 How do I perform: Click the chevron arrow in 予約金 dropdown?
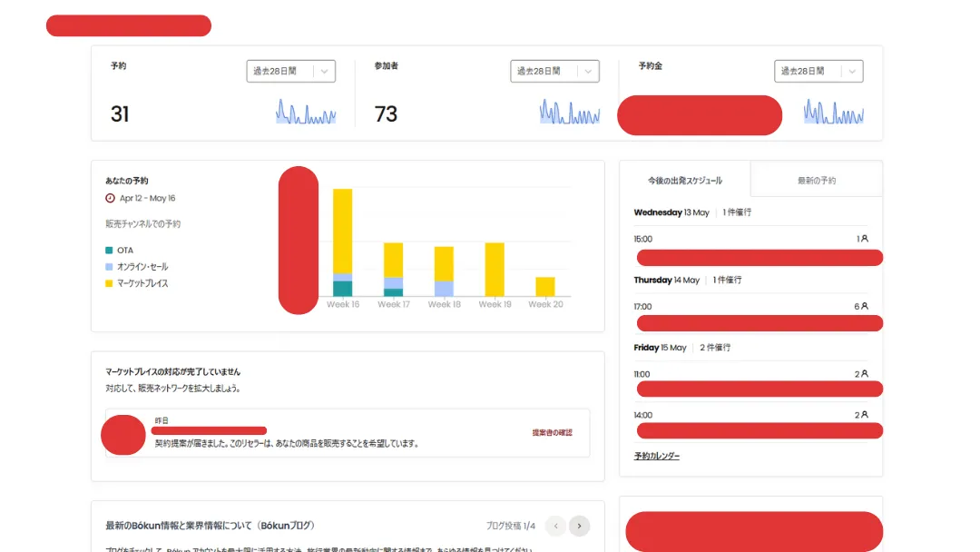point(852,71)
